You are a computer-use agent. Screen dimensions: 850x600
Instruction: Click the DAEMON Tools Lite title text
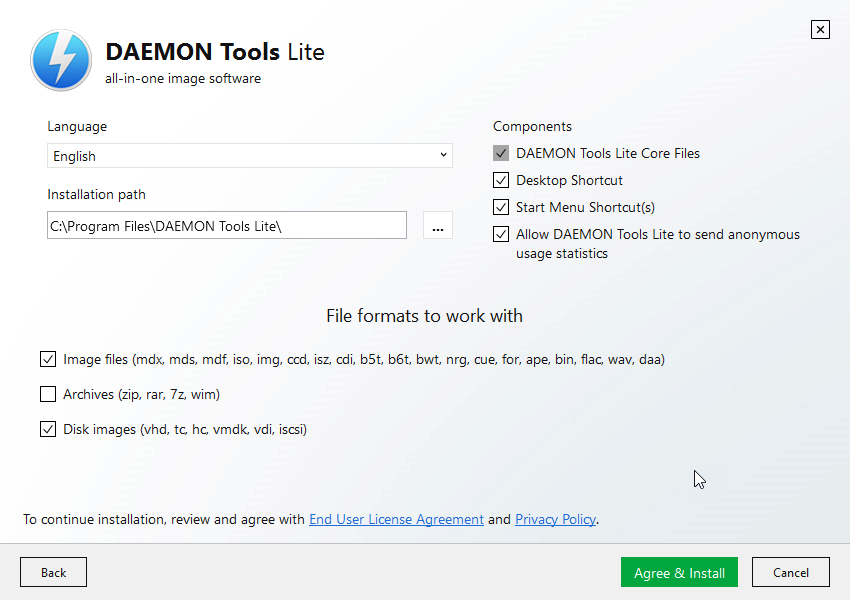pyautogui.click(x=215, y=52)
